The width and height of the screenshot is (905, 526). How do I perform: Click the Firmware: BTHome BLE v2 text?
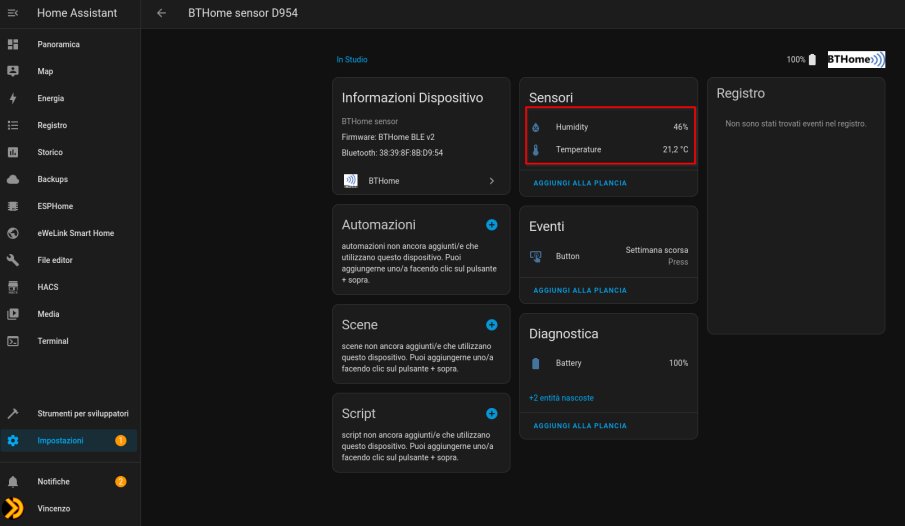click(388, 137)
